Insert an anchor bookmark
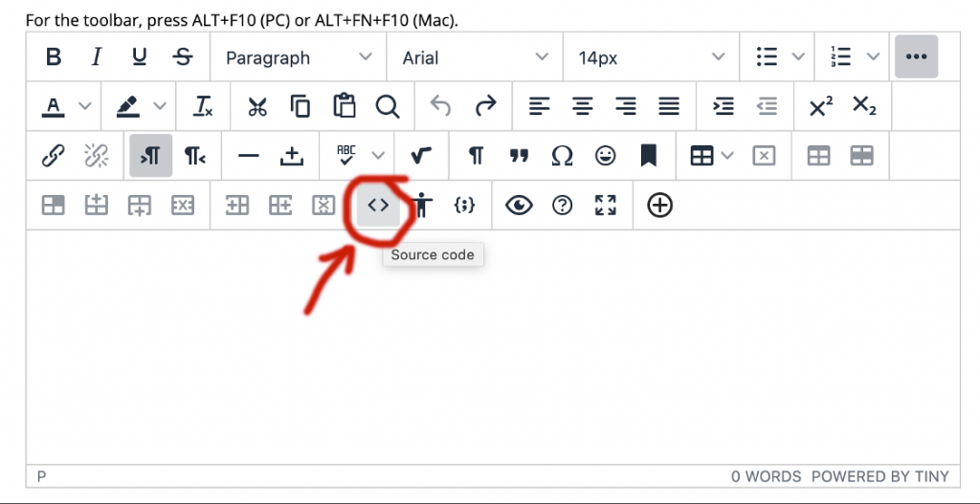The height and width of the screenshot is (504, 980). coord(649,156)
